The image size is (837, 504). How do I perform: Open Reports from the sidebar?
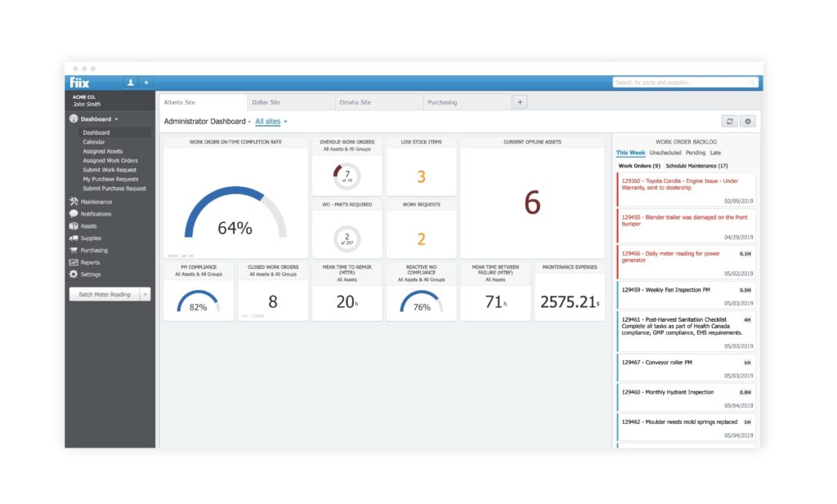[90, 262]
